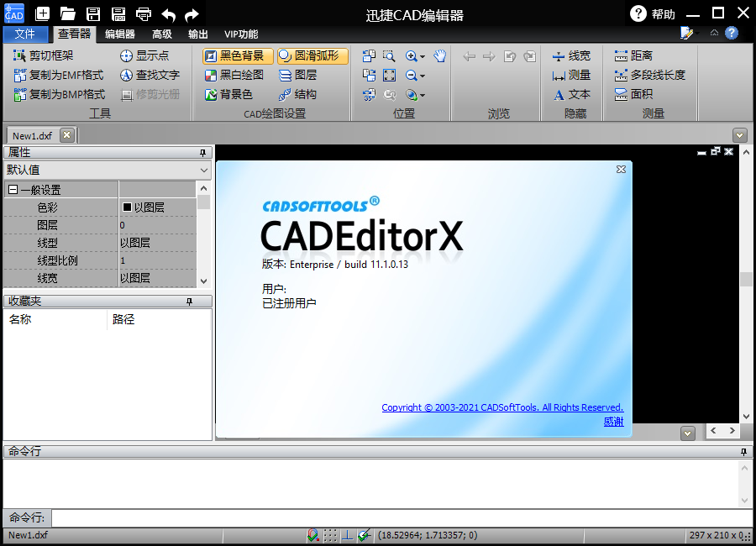Select the 多段线长度 polyline length tool
Screen dimensions: 756x546
click(649, 76)
